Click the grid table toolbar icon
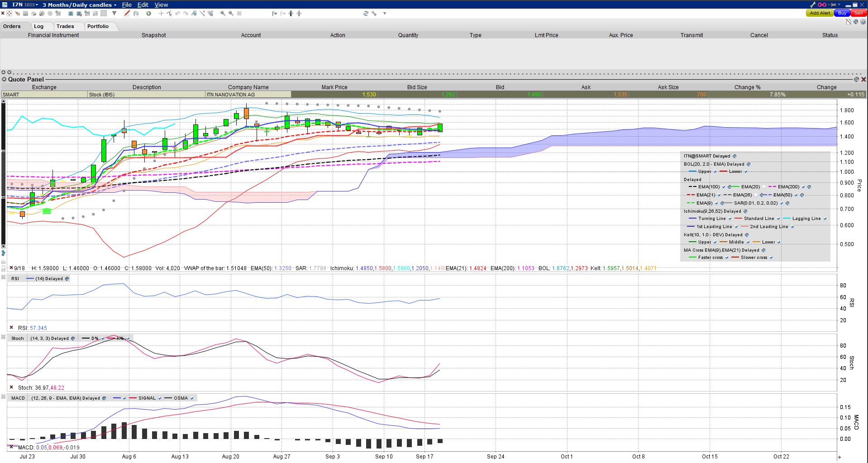The image size is (868, 463). 25,13
